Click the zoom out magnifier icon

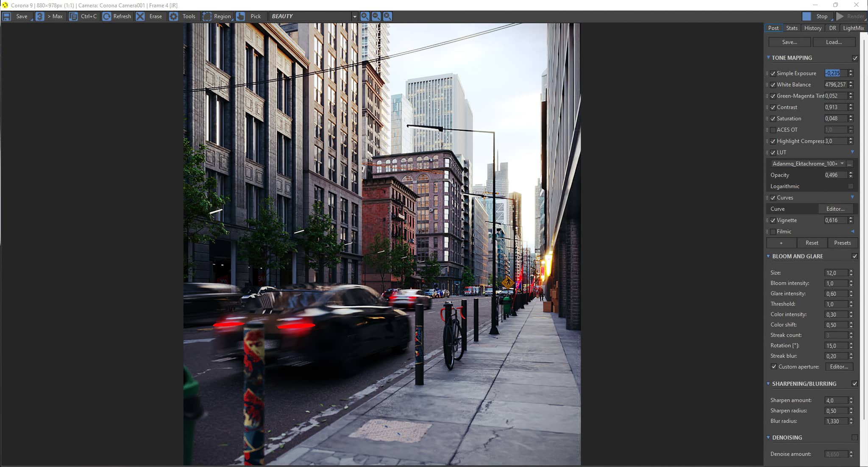click(376, 16)
